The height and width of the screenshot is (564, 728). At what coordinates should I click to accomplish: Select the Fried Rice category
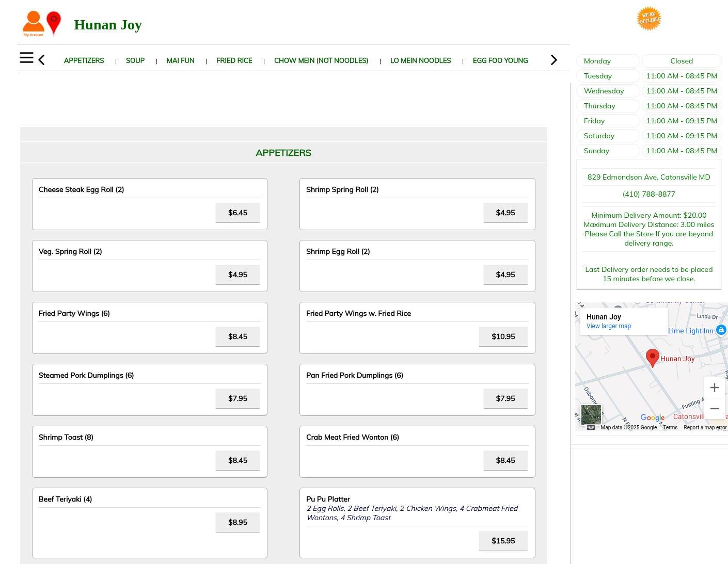point(234,60)
